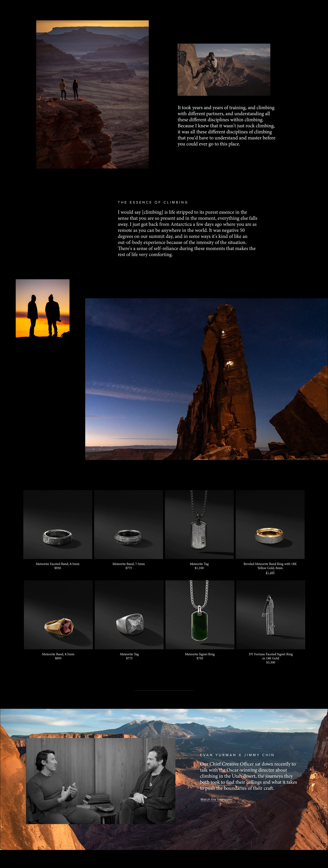Image resolution: width=328 pixels, height=868 pixels.
Task: Click the $775 price under second Meteorite Tag
Action: tap(129, 658)
